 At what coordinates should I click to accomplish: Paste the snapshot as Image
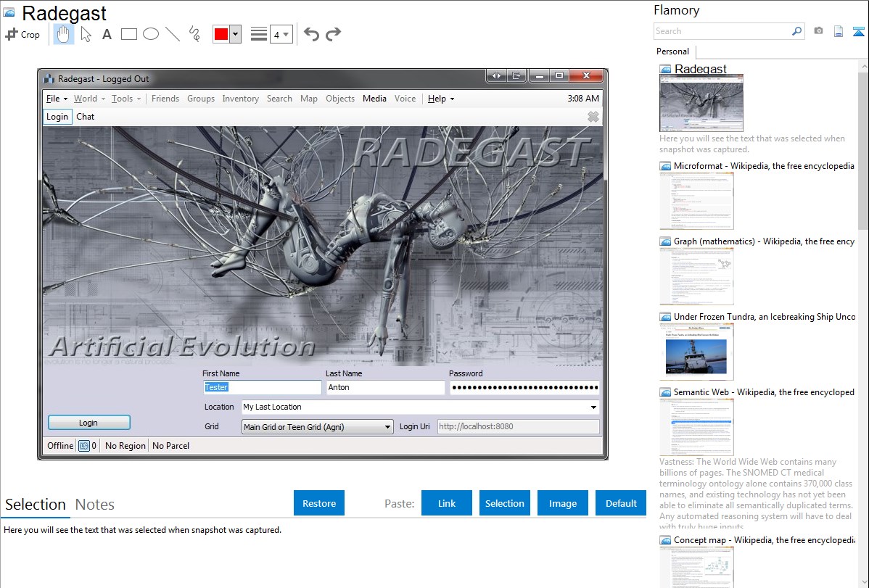563,503
